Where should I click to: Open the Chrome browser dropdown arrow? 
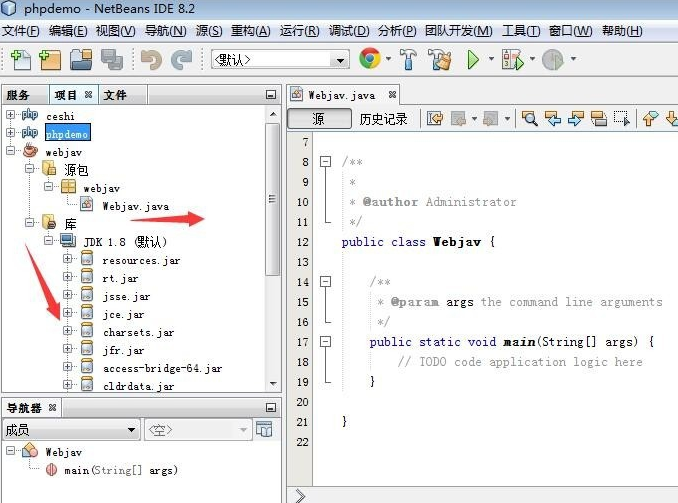pyautogui.click(x=388, y=58)
